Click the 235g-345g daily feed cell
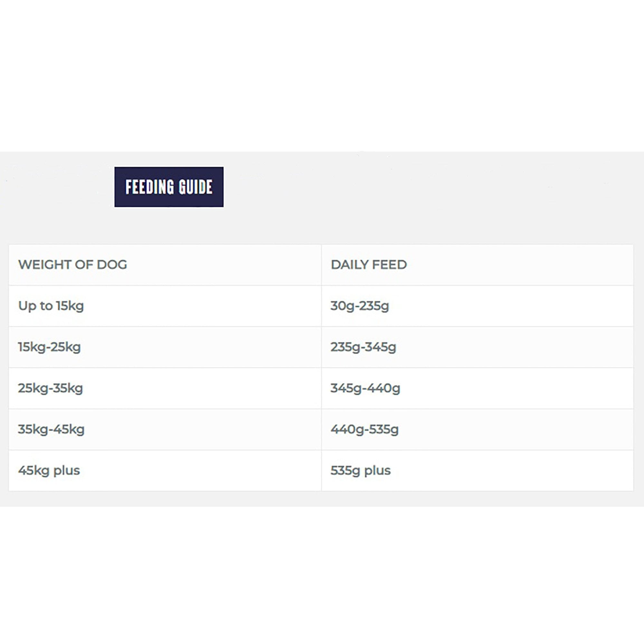The image size is (644, 644). [x=363, y=347]
